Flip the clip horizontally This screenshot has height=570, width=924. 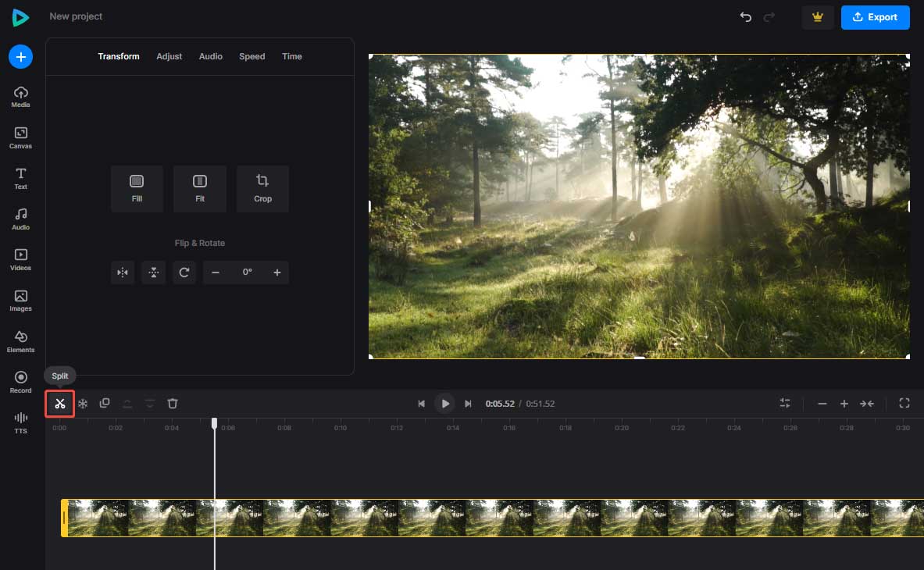click(x=123, y=273)
